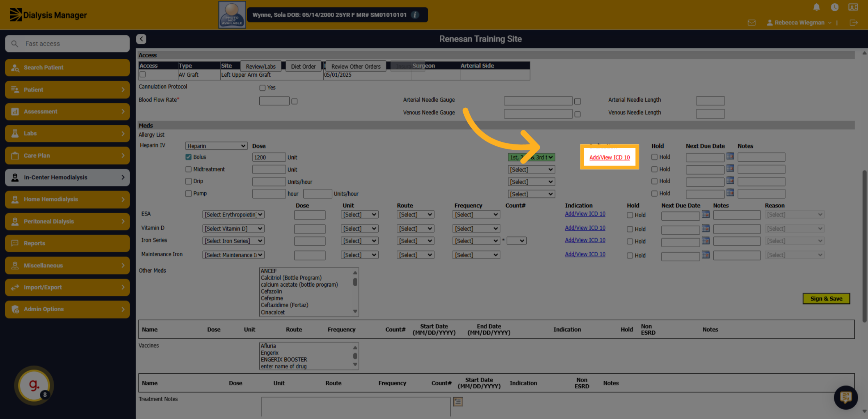Expand the Care Plan sidebar menu

[67, 155]
